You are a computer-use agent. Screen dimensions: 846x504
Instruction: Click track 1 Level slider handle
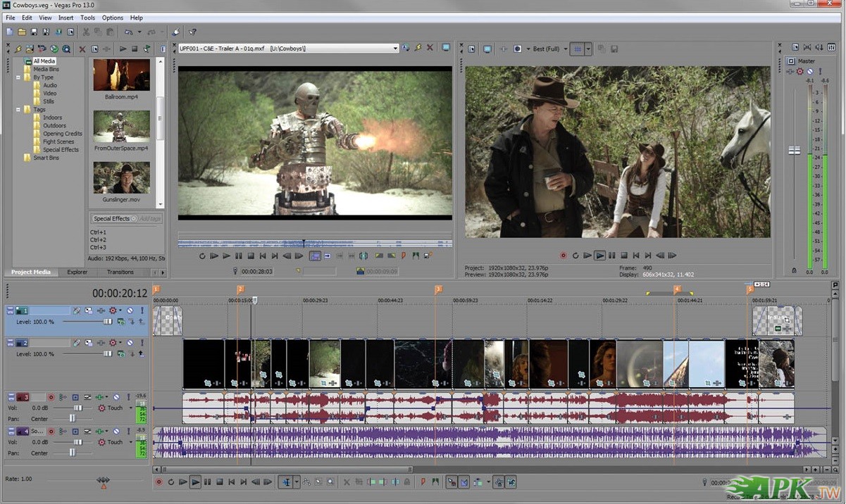[x=108, y=321]
